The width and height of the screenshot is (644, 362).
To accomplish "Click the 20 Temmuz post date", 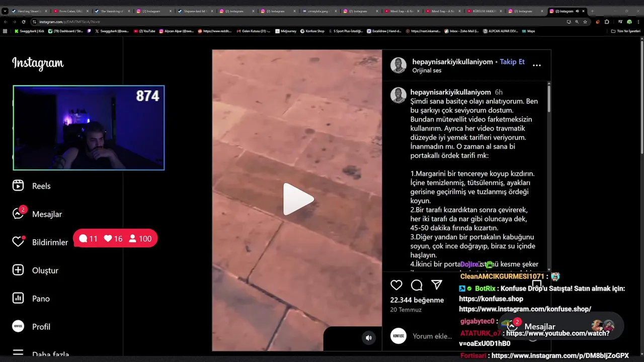I will pos(406,310).
